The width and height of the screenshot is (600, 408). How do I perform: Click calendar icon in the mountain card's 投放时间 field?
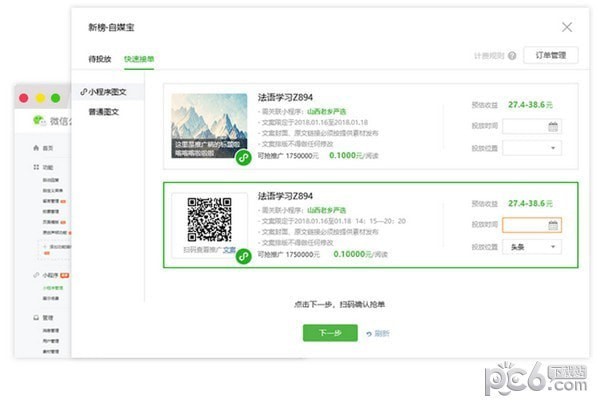click(x=553, y=127)
